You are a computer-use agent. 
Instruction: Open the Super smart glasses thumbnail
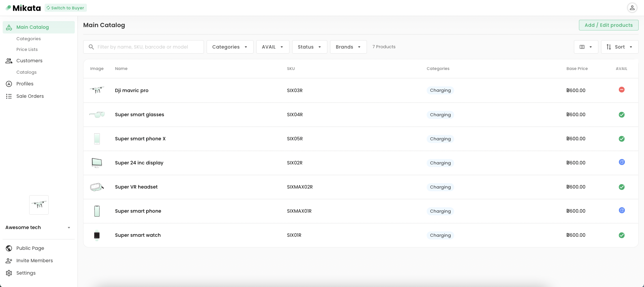click(x=97, y=115)
